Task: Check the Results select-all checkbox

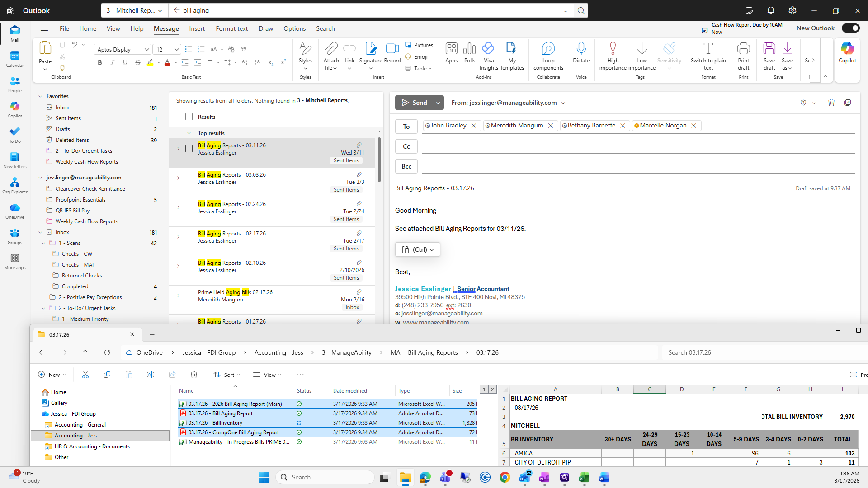Action: tap(189, 117)
